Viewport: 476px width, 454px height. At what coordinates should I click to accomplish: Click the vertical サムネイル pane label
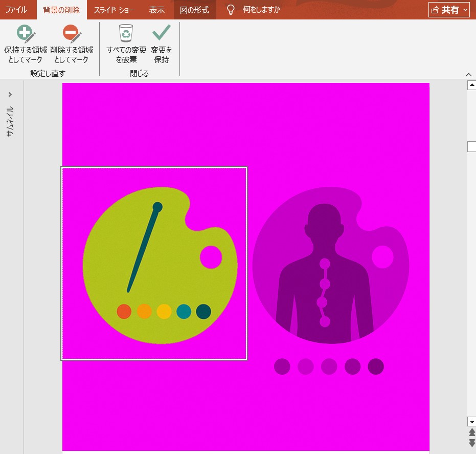click(x=10, y=121)
